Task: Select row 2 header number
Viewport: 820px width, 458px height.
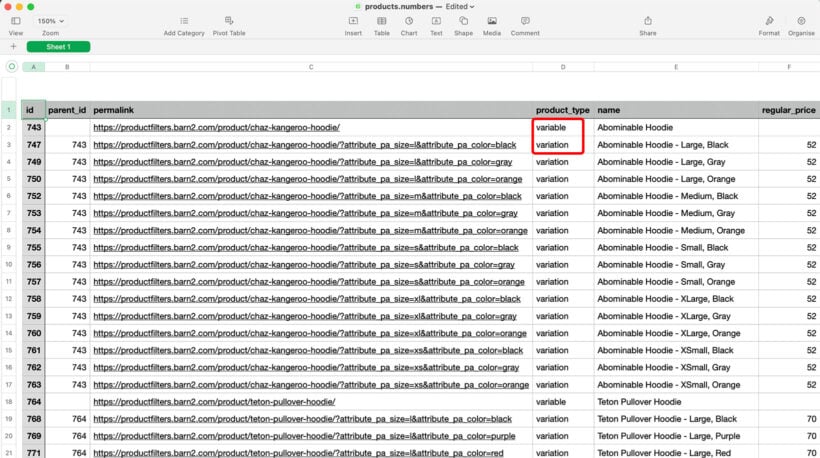Action: (9, 128)
